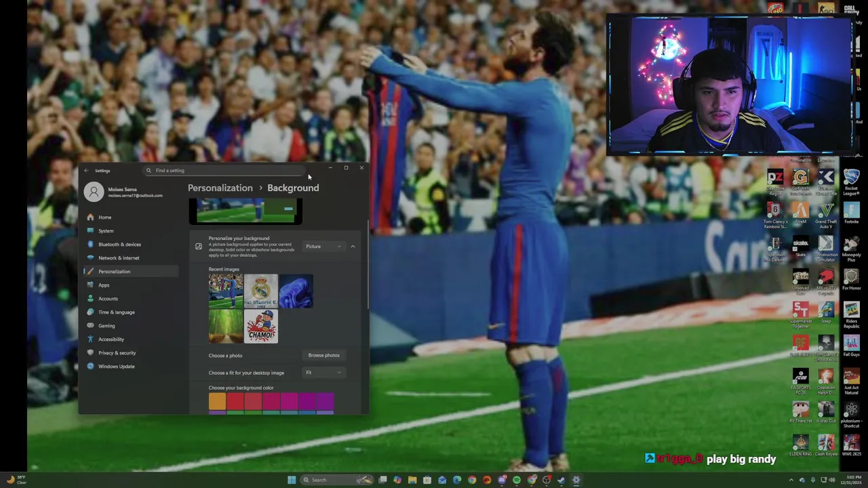Pick the first red background color swatch
The width and height of the screenshot is (868, 488).
pyautogui.click(x=235, y=401)
